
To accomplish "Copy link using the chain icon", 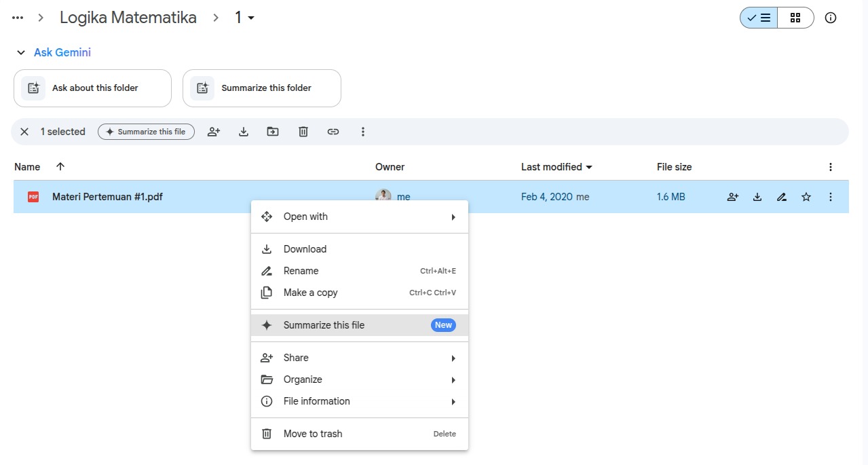I will 333,132.
